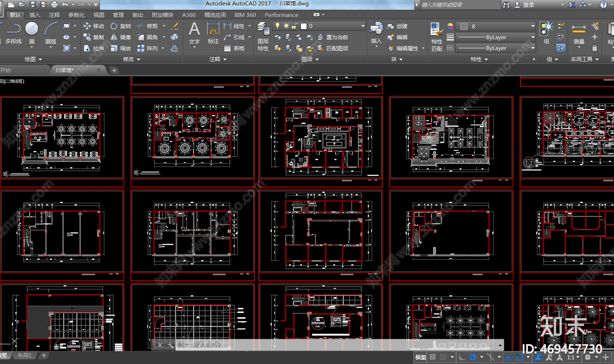Viewport: 614px width, 364px height.
Task: Toggle grid display in status bar
Action: 433,357
